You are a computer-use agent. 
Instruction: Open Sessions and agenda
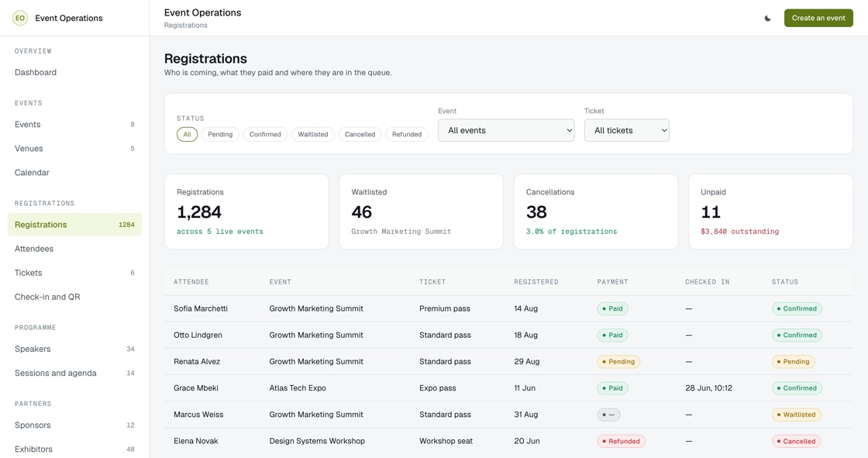(74, 374)
